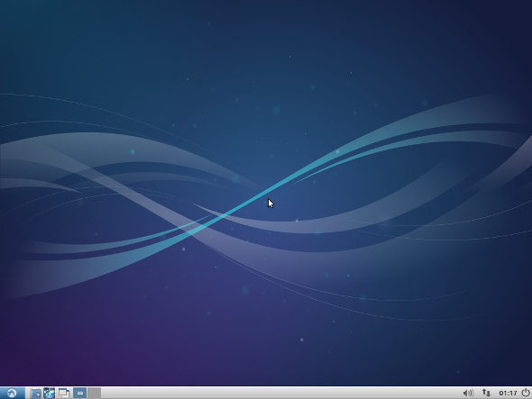Switch to the first blue workspace

79,393
